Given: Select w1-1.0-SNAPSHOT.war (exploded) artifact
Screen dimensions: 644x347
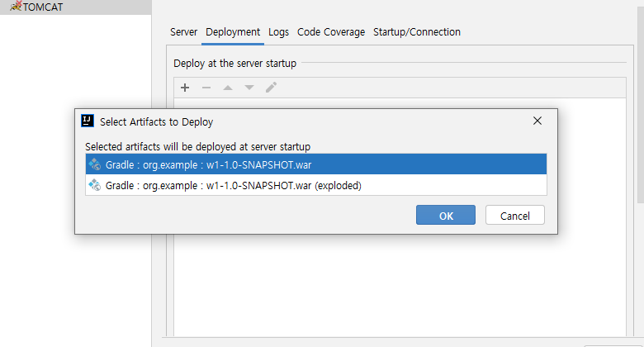Looking at the screenshot, I should (x=316, y=185).
